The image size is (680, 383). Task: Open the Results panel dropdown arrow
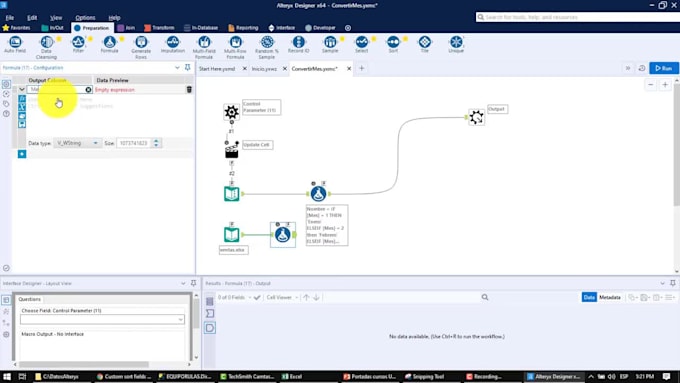point(662,283)
